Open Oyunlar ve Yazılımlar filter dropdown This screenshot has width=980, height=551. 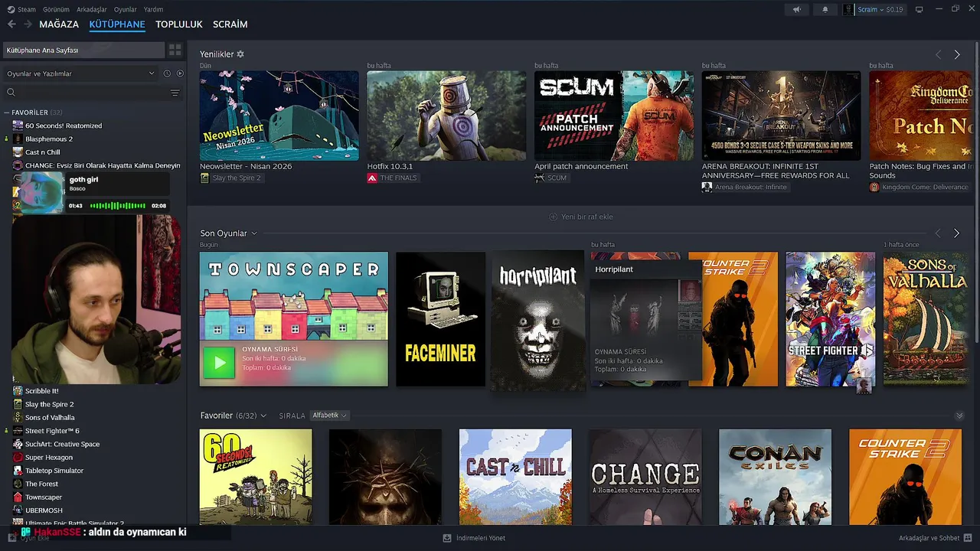(x=80, y=73)
